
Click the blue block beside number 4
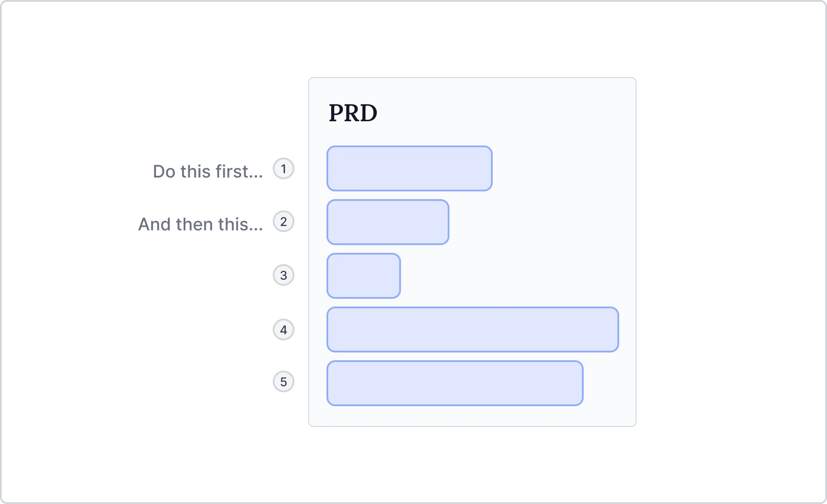pos(472,330)
